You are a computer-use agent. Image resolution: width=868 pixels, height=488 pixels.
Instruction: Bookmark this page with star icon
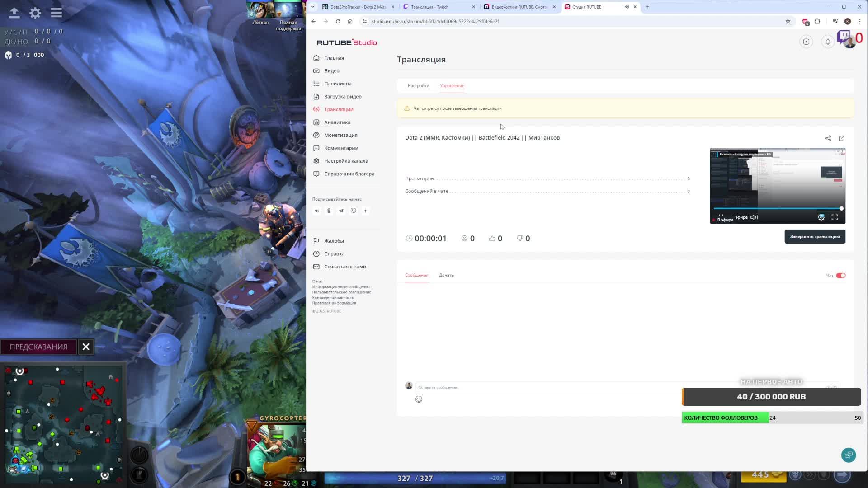(788, 21)
